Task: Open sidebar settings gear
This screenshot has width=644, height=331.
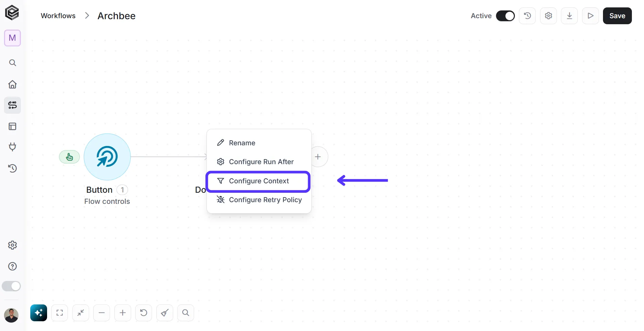Action: pyautogui.click(x=12, y=245)
